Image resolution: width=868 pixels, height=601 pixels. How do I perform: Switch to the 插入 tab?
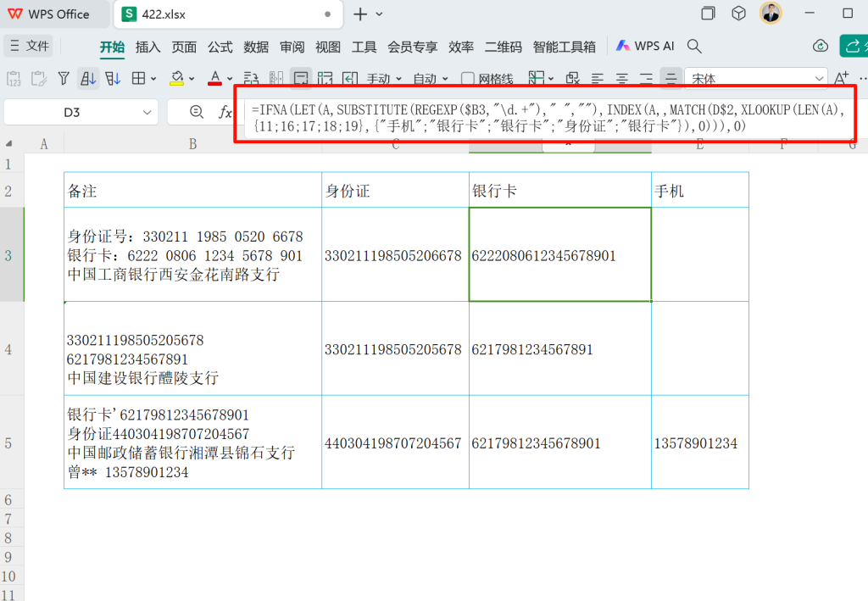(x=147, y=47)
